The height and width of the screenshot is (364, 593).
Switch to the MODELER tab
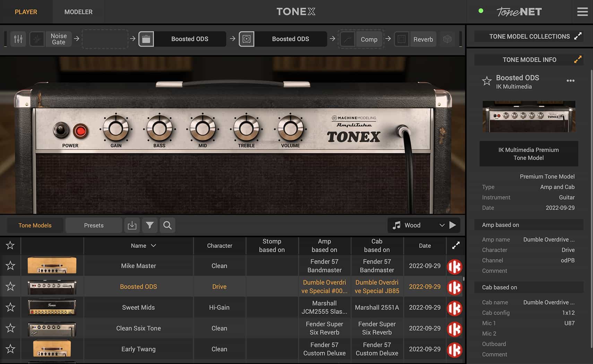[x=78, y=11]
